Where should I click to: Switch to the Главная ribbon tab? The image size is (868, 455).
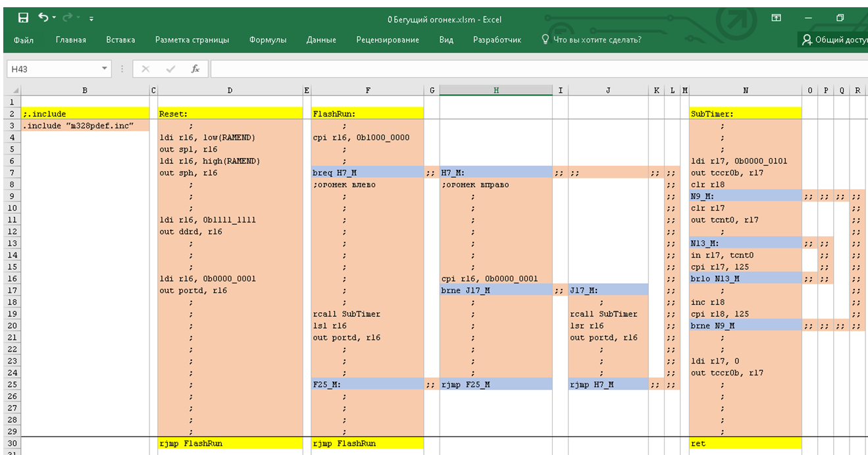pyautogui.click(x=71, y=40)
